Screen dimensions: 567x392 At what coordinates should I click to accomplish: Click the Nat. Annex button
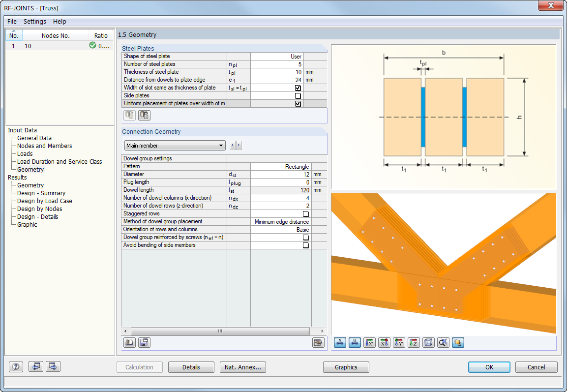click(242, 367)
